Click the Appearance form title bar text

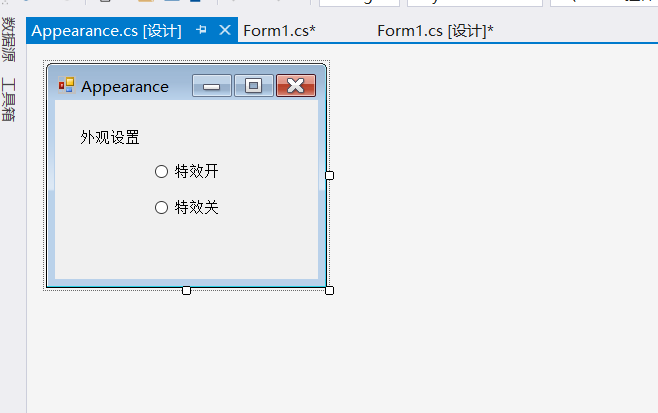coord(125,87)
